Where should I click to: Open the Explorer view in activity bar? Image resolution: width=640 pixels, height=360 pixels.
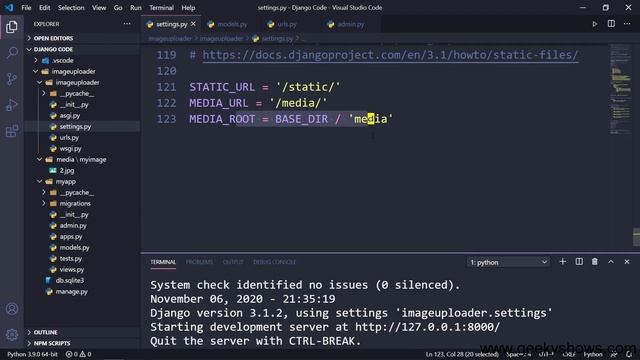pyautogui.click(x=12, y=27)
